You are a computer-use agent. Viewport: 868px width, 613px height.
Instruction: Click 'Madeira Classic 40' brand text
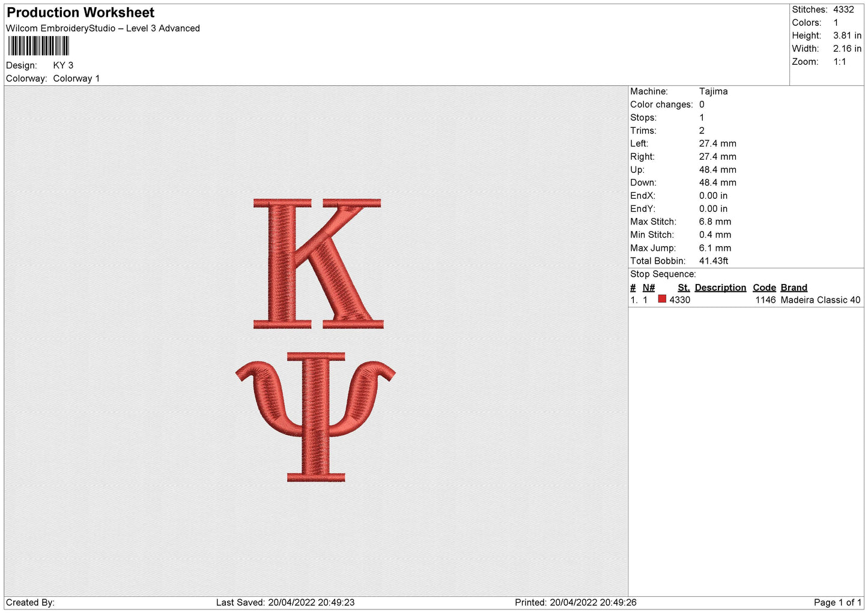(x=820, y=300)
